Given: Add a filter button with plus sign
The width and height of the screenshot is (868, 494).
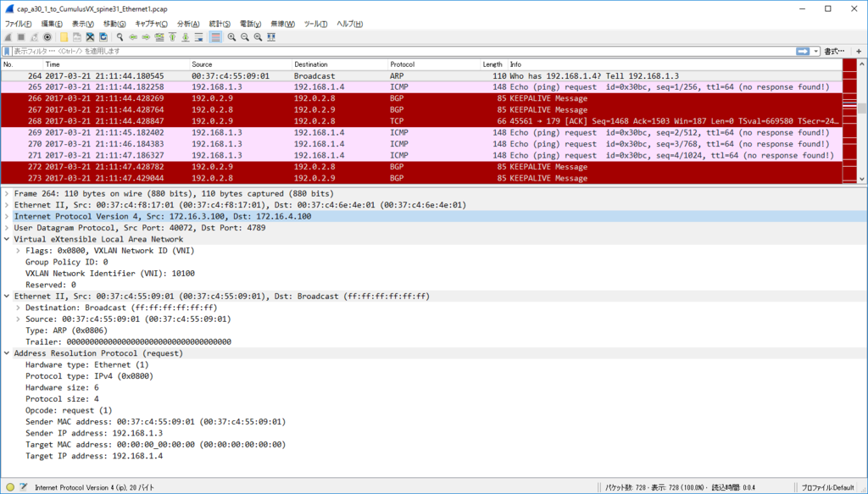Looking at the screenshot, I should [x=859, y=51].
